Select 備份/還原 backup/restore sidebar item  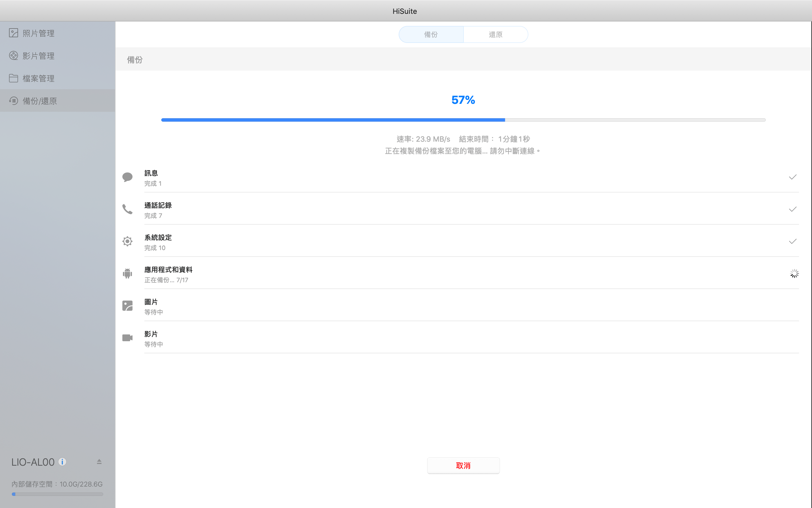[58, 100]
